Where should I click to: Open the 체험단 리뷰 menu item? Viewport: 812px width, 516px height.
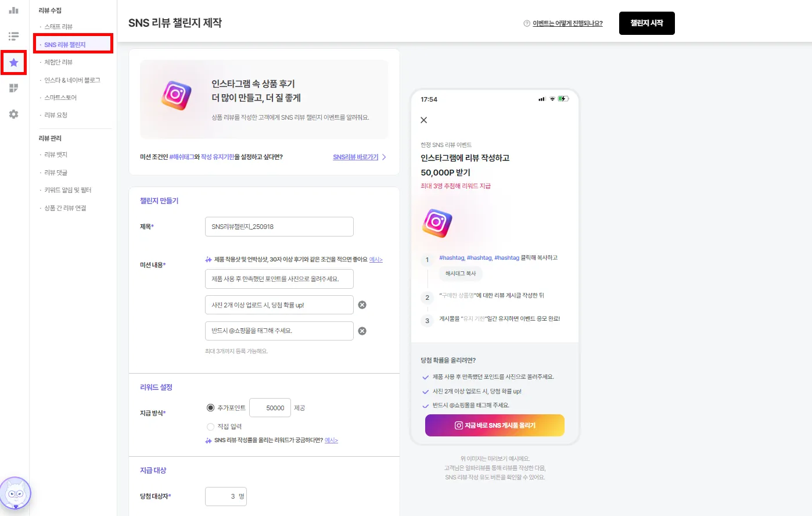(59, 62)
